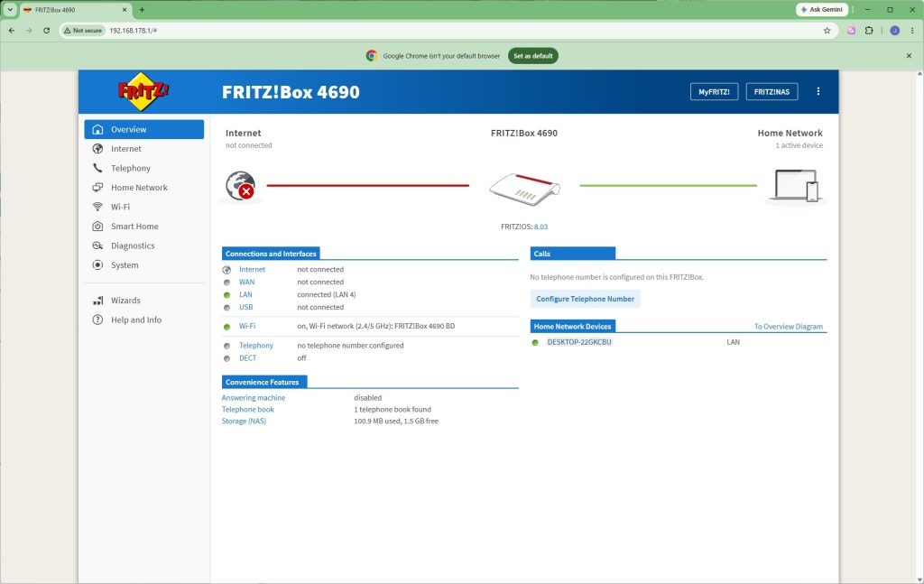Viewport: 924px width, 584px height.
Task: Open the Wi-Fi link in Connections list
Action: coord(247,326)
